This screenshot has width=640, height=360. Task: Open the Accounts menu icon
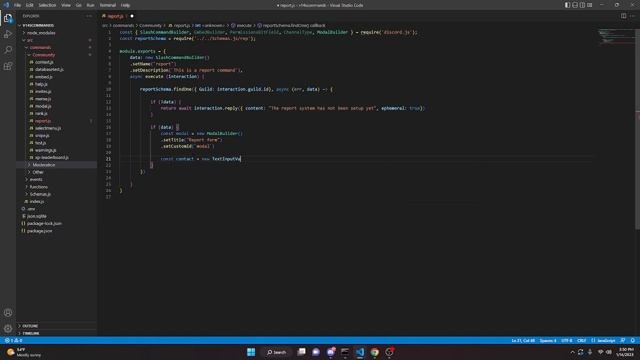pyautogui.click(x=8, y=313)
